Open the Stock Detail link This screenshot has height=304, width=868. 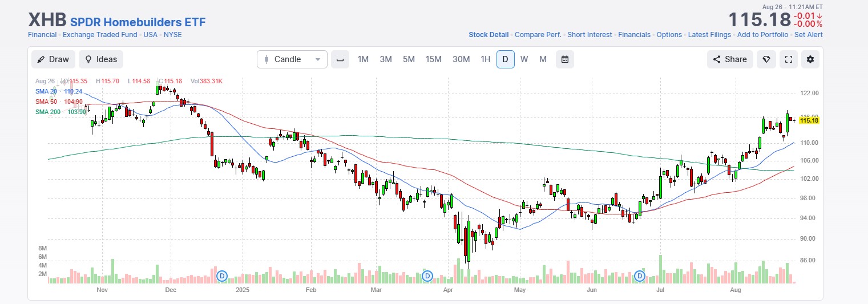(x=488, y=35)
